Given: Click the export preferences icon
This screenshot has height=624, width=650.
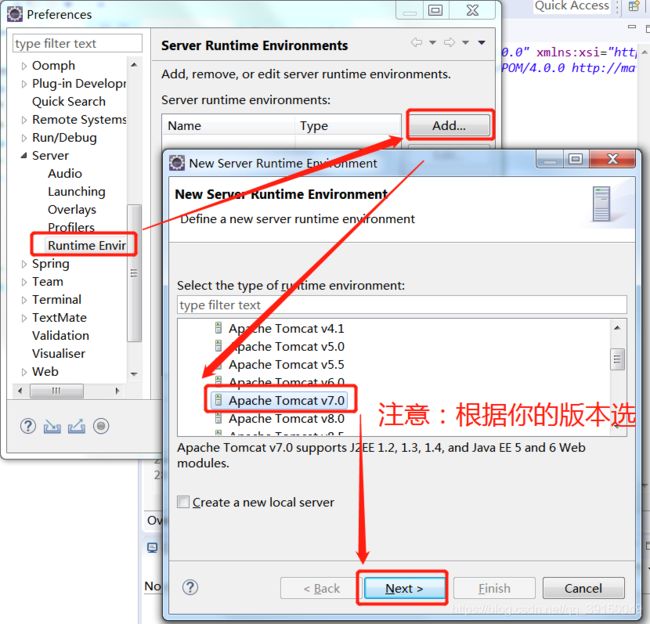Looking at the screenshot, I should point(77,427).
